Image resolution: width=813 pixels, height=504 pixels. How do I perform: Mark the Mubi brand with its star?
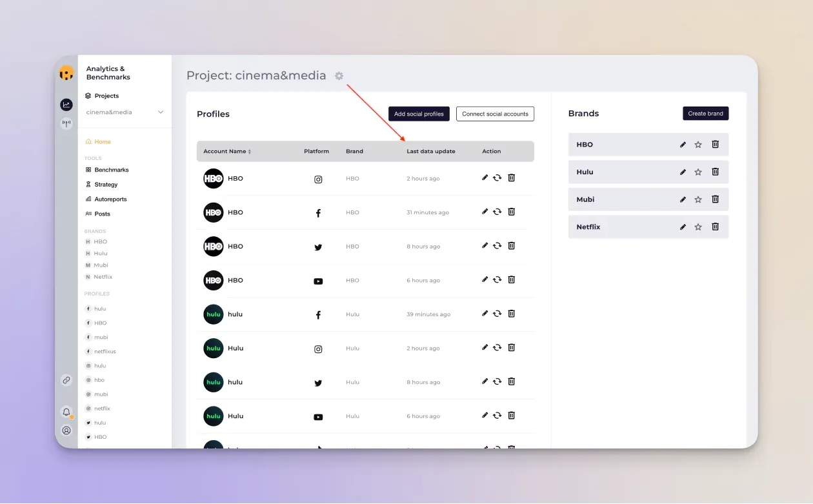click(698, 199)
